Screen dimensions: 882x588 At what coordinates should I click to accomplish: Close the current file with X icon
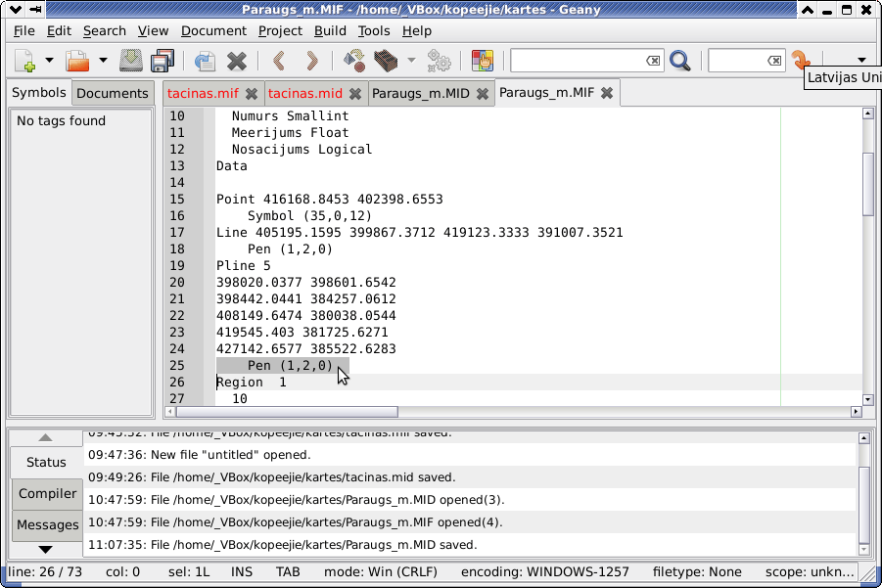click(x=237, y=60)
